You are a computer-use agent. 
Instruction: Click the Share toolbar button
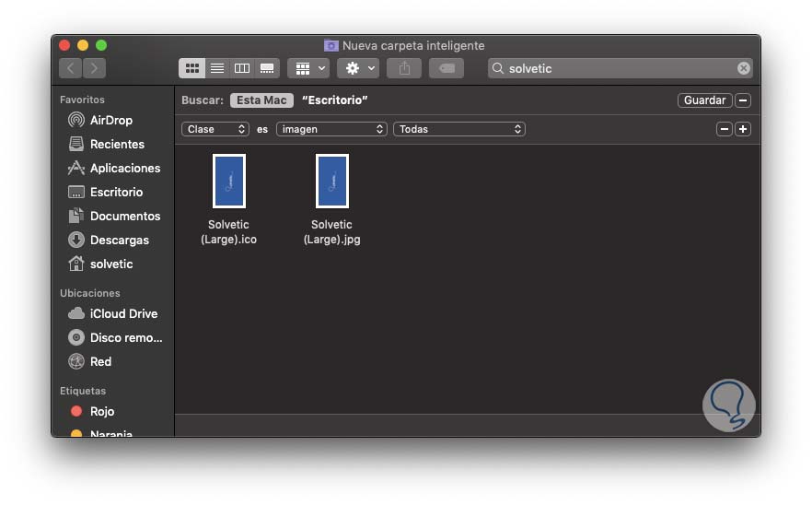click(404, 68)
